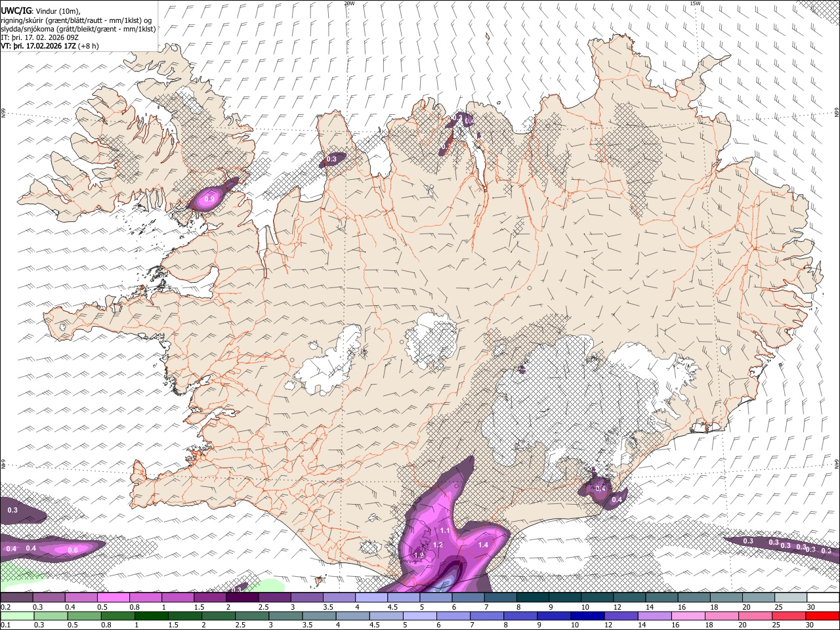Pick the medium green 0.5 rain legend swatch
The width and height of the screenshot is (840, 630).
(84, 616)
